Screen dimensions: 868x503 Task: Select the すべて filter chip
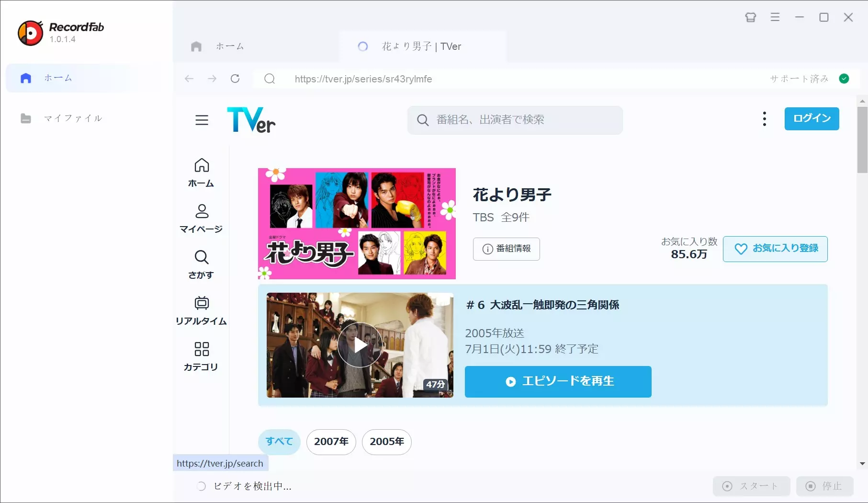[x=279, y=442]
